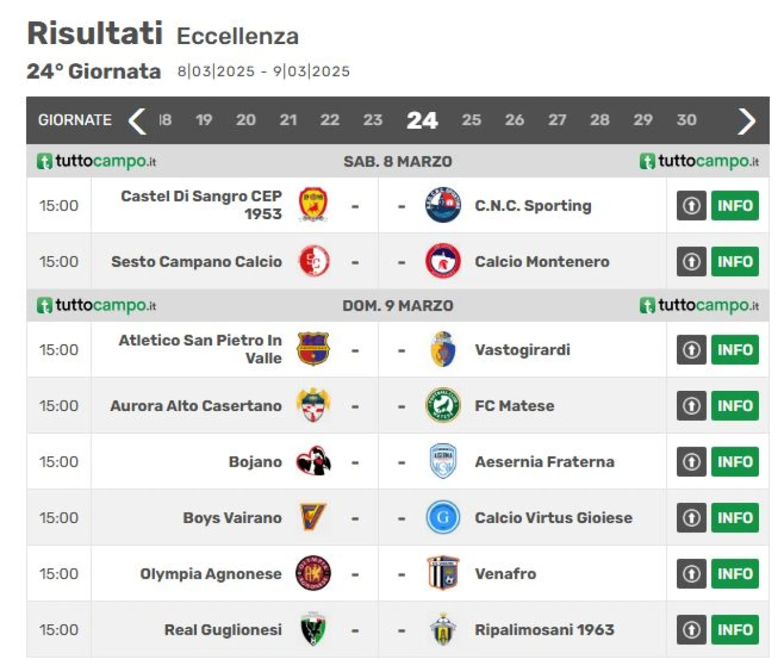Switch to giornata 30
The image size is (784, 672).
[x=686, y=120]
